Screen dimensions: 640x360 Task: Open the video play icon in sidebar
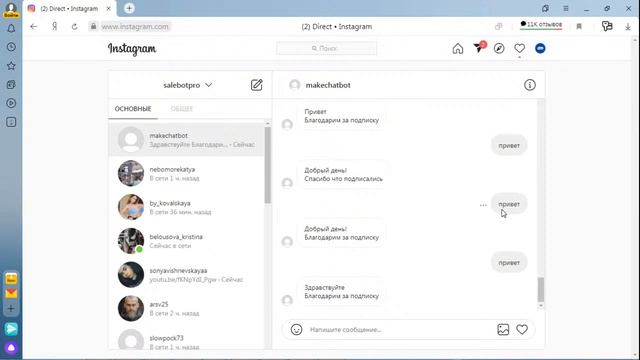pos(11,103)
